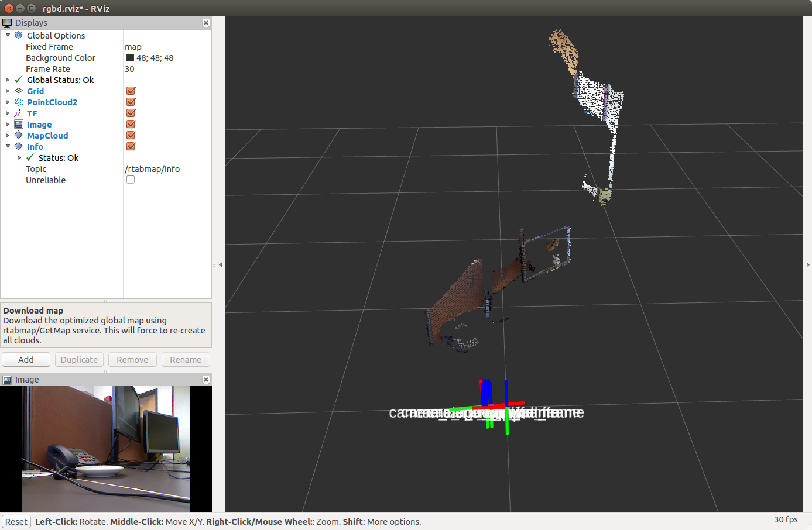Screen dimensions: 812x530
Task: Select the PointCloud2 row label
Action: [52, 102]
